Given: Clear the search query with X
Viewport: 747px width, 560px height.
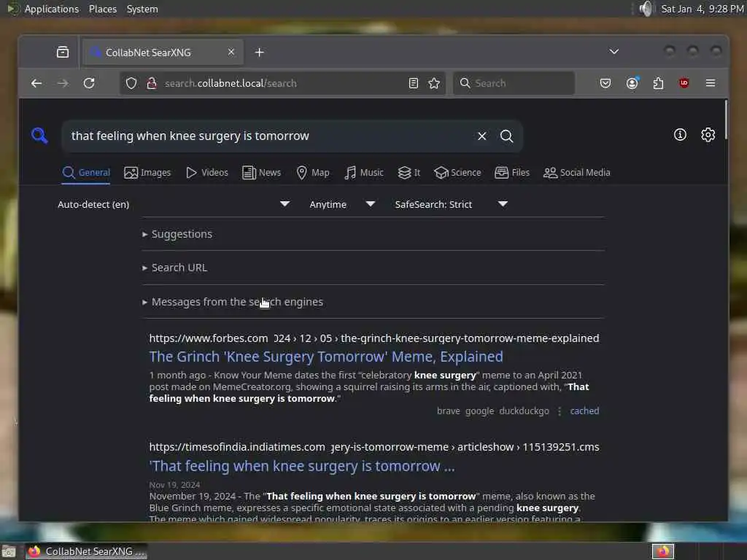Looking at the screenshot, I should [x=481, y=136].
